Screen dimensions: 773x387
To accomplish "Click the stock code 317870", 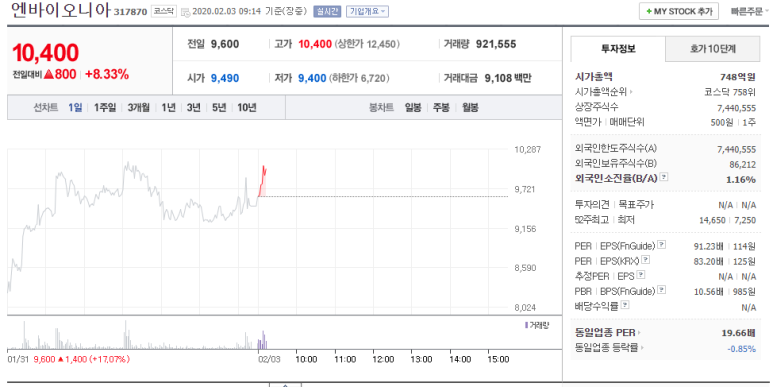I will (130, 12).
